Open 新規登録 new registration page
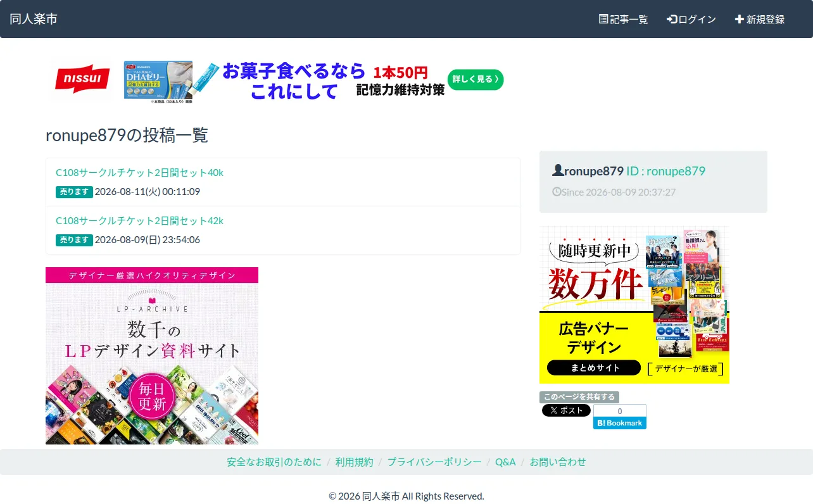The height and width of the screenshot is (504, 813). pos(759,19)
